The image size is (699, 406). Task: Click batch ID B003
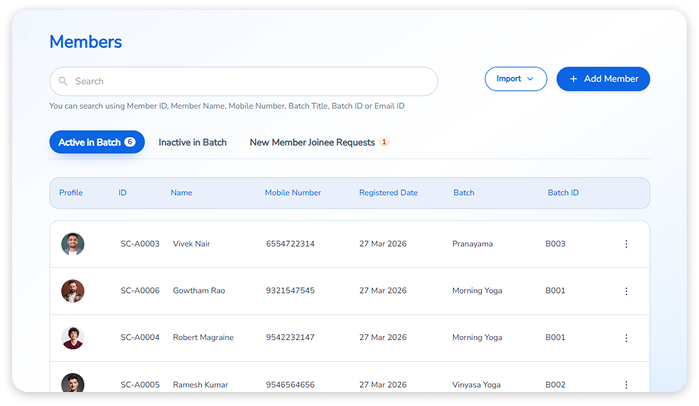click(x=555, y=244)
